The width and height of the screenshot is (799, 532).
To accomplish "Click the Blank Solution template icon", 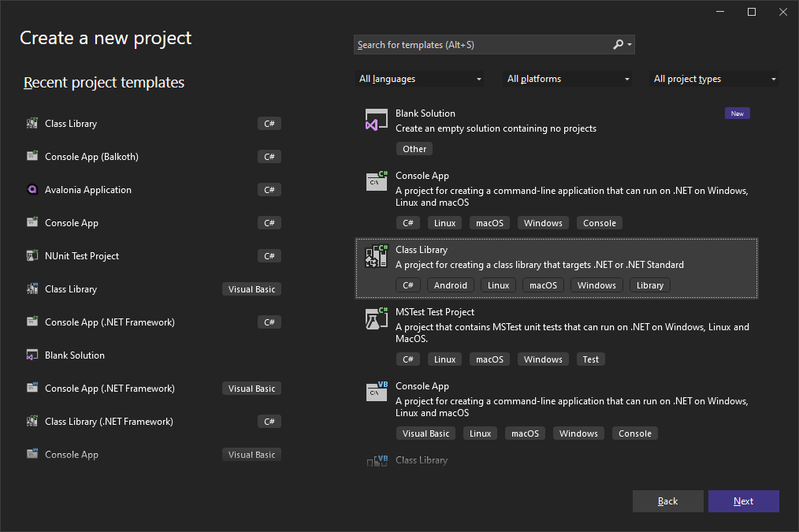I will coord(377,120).
